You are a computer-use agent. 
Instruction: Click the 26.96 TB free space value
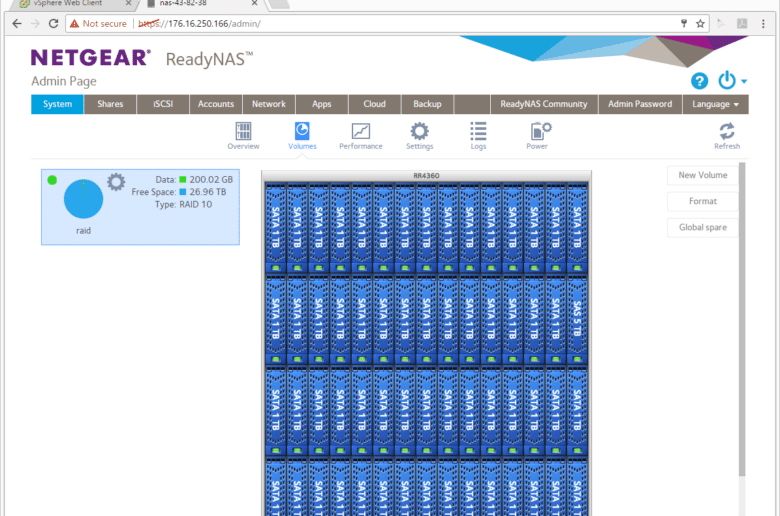(x=207, y=192)
